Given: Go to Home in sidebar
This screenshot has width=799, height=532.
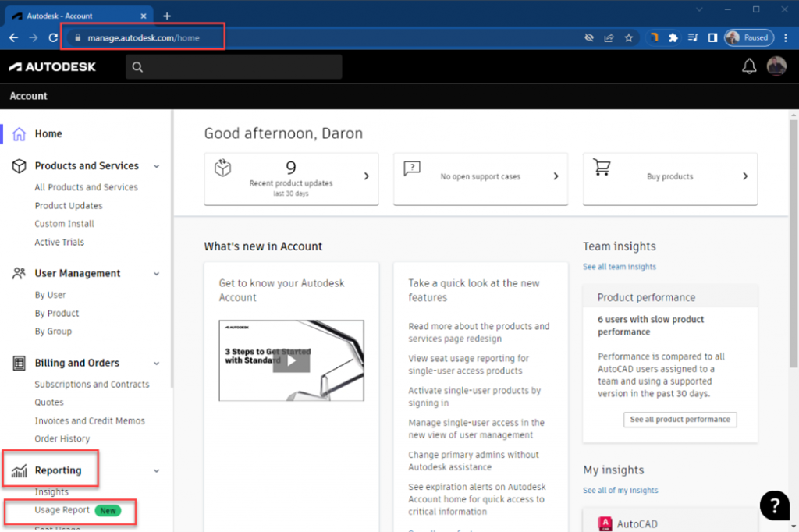Looking at the screenshot, I should tap(48, 133).
